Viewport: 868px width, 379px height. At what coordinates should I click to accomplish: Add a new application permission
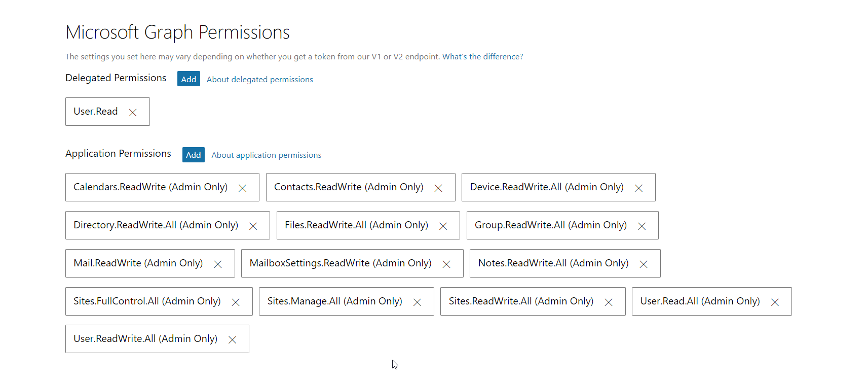[x=194, y=155]
